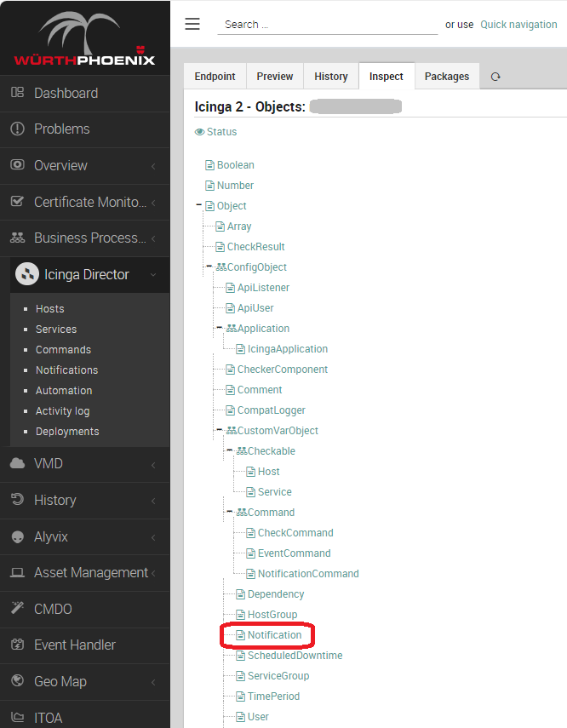Open Automation under Icinga Director
Screen dimensions: 567x728
click(x=64, y=390)
